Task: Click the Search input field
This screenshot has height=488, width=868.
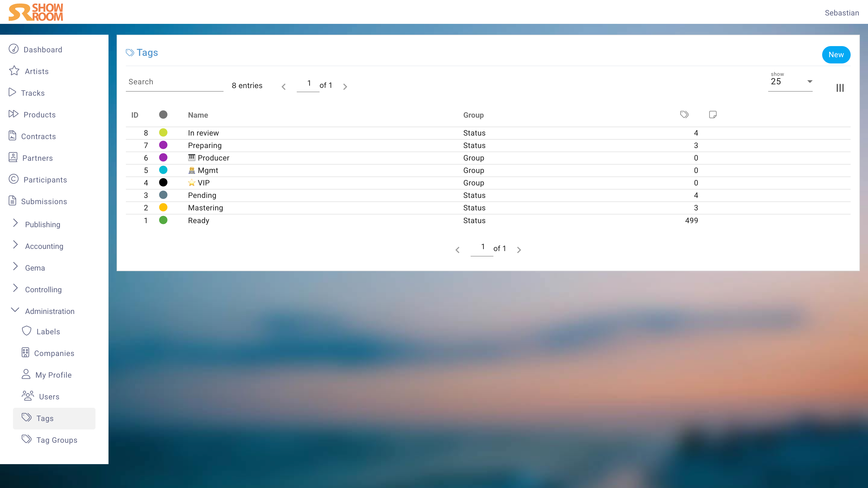Action: [174, 82]
